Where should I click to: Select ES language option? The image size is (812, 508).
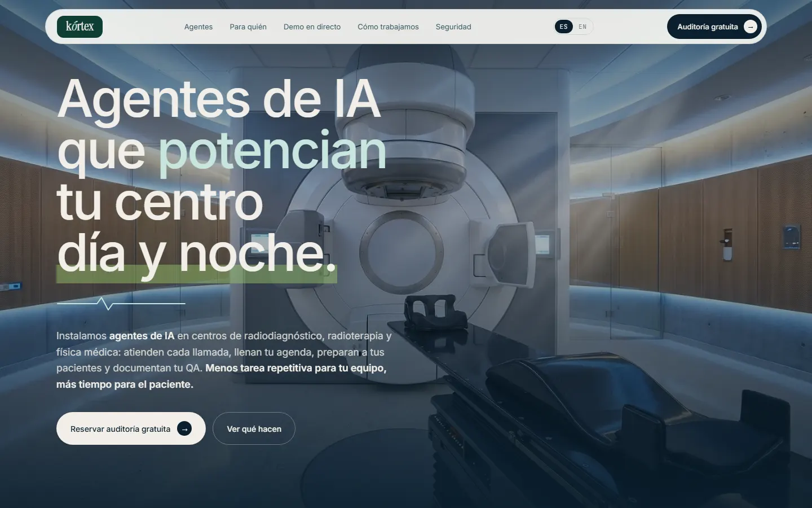pyautogui.click(x=564, y=27)
